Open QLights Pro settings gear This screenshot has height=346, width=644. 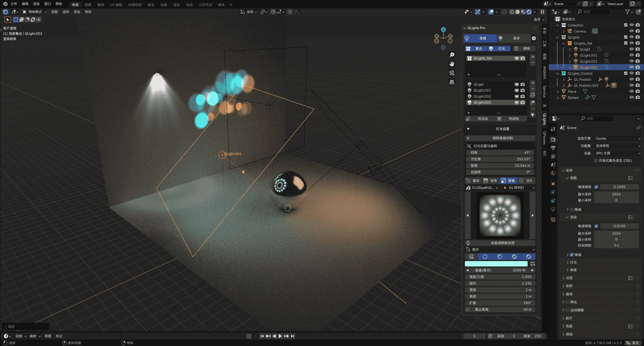[534, 38]
